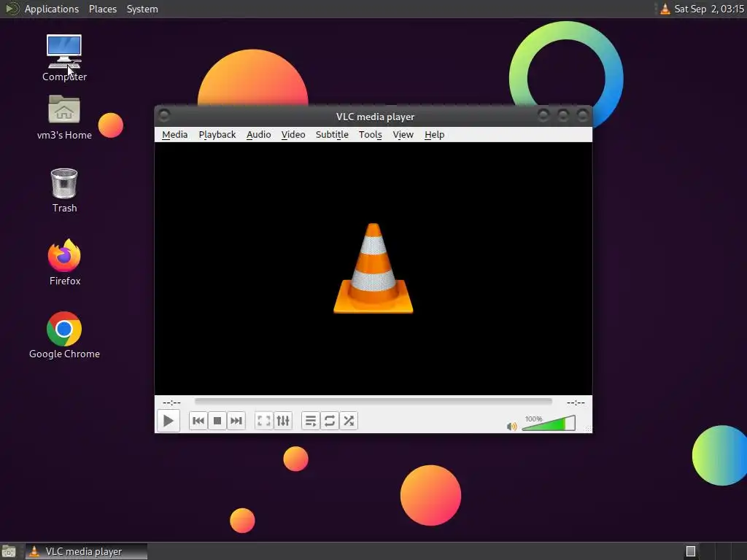Toggle shuffle random playback
This screenshot has height=560, width=747.
pyautogui.click(x=349, y=421)
